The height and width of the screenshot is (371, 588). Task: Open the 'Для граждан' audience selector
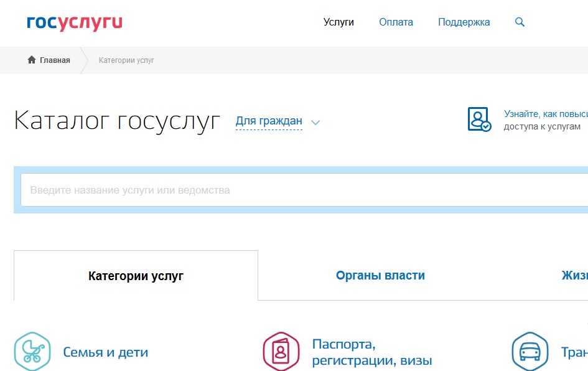tap(269, 121)
